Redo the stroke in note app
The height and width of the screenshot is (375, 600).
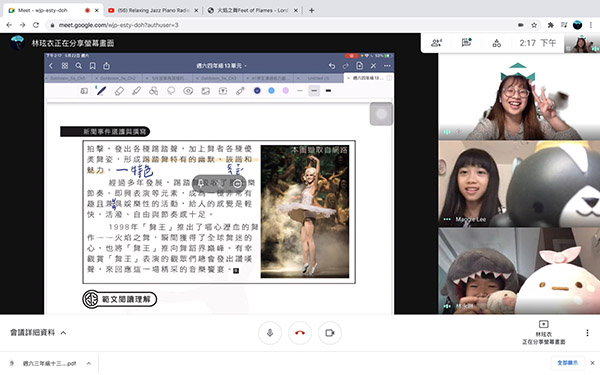tap(346, 66)
